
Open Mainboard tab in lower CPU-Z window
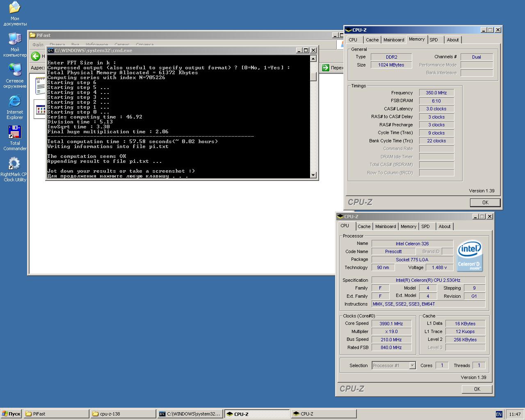386,226
